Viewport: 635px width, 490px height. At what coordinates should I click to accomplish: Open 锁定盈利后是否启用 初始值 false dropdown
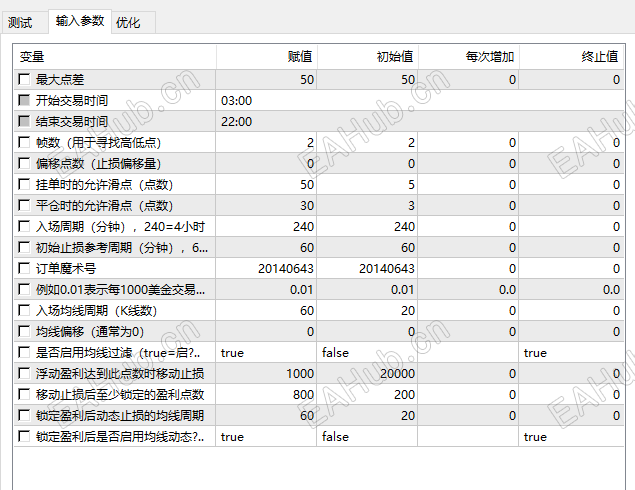[x=367, y=437]
